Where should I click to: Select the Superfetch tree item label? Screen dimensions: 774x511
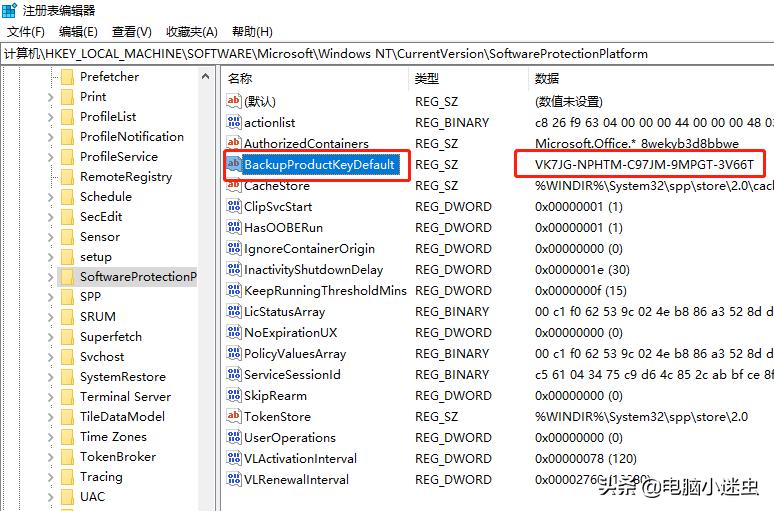pos(111,337)
